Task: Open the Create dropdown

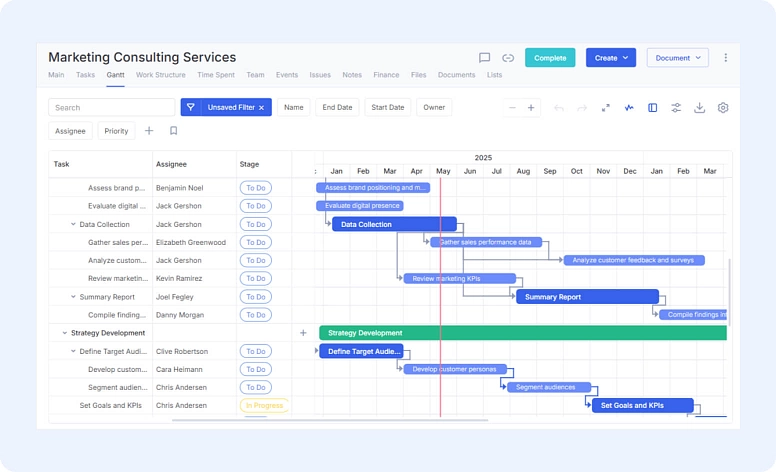Action: coord(610,58)
